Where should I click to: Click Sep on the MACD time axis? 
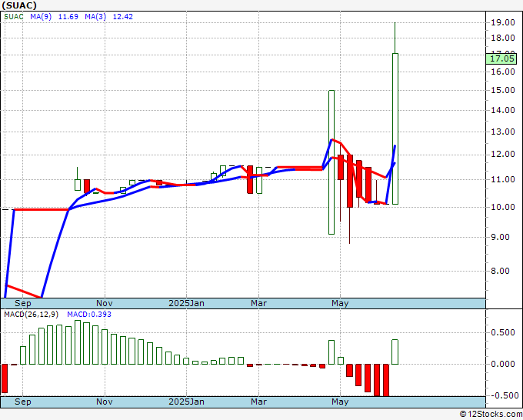coord(22,402)
